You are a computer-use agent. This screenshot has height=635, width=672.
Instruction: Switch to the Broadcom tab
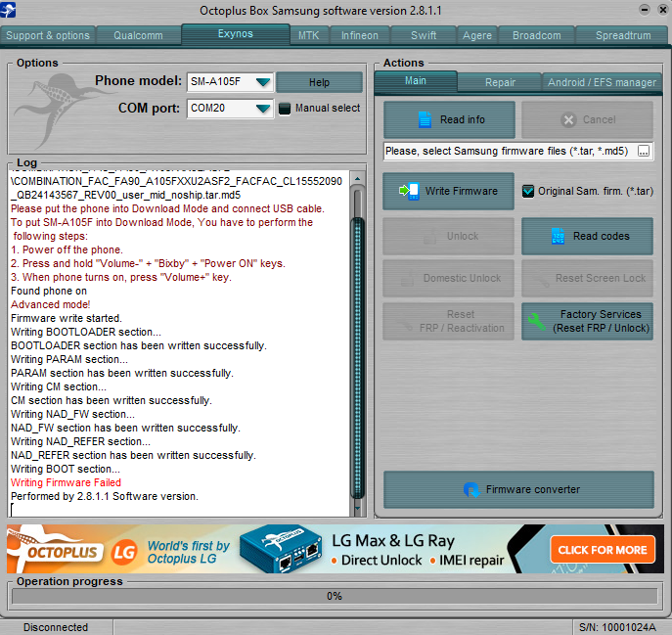coord(537,35)
